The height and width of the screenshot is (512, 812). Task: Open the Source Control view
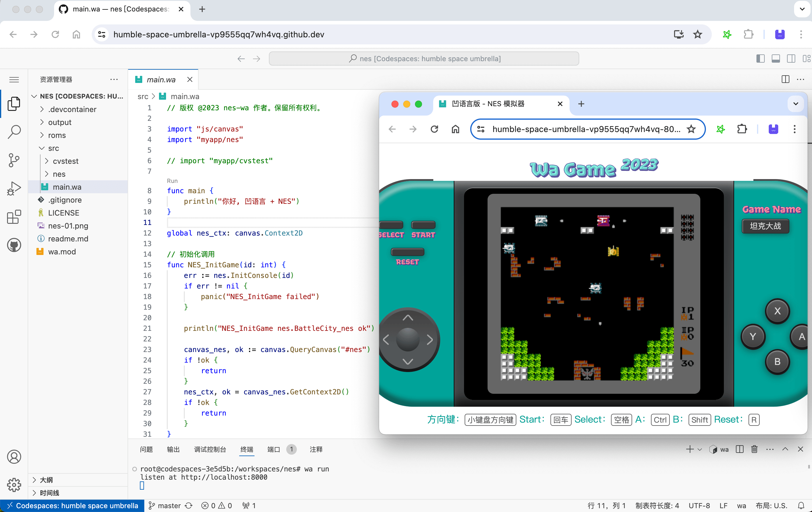coord(14,160)
